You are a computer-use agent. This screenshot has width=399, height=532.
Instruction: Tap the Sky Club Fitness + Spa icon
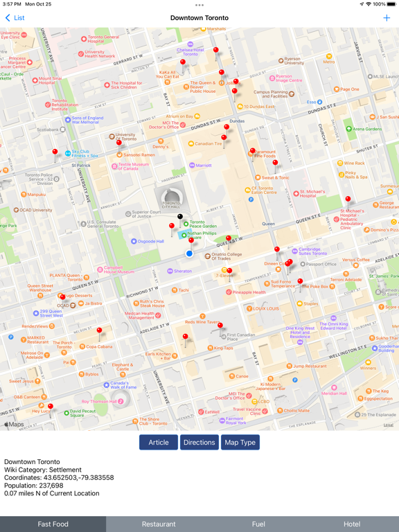coord(68,153)
